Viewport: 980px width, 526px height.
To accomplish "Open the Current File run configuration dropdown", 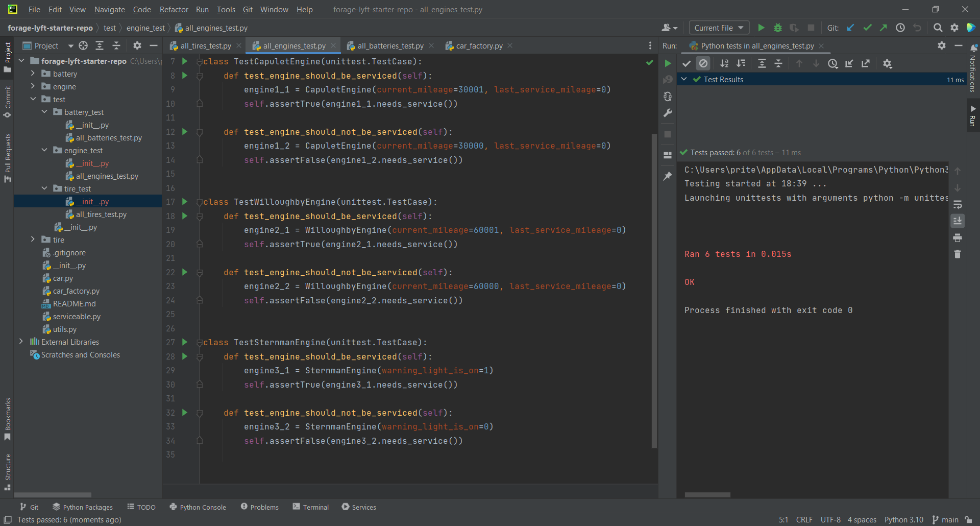I will click(719, 28).
